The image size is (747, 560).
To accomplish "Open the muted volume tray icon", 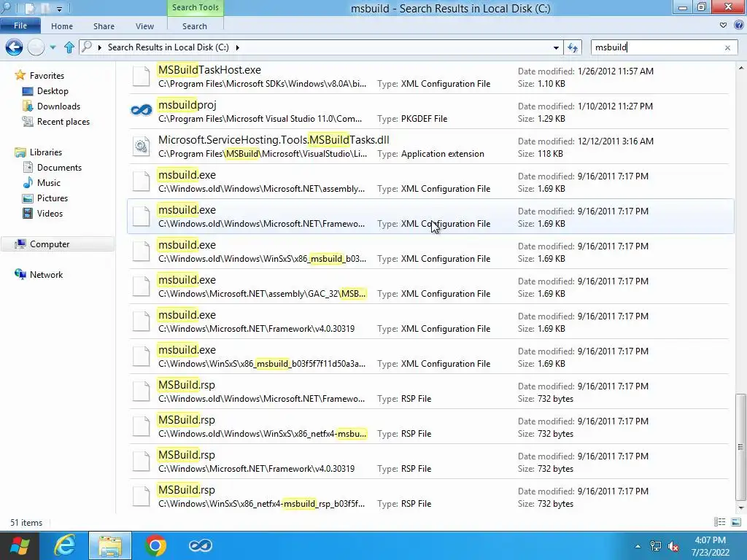I will (673, 546).
